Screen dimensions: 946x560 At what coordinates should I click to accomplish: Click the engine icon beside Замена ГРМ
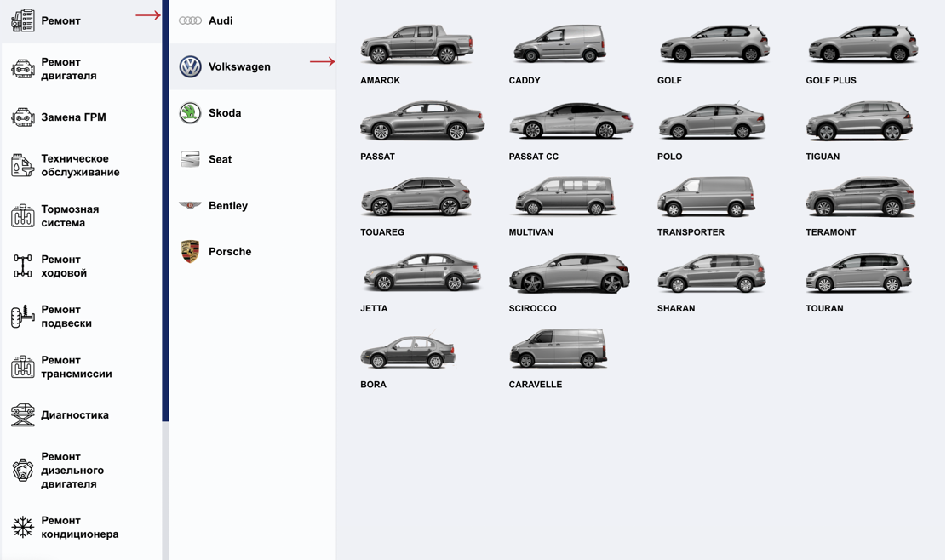click(x=23, y=117)
